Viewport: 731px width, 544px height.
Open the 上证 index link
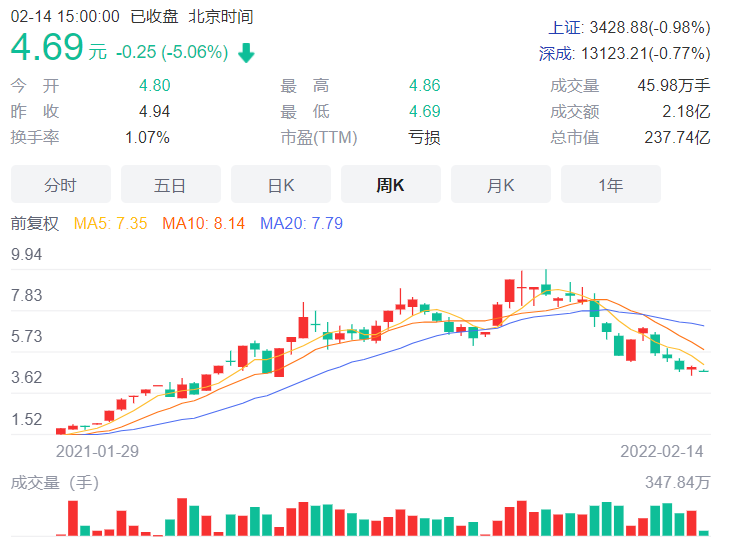(565, 28)
